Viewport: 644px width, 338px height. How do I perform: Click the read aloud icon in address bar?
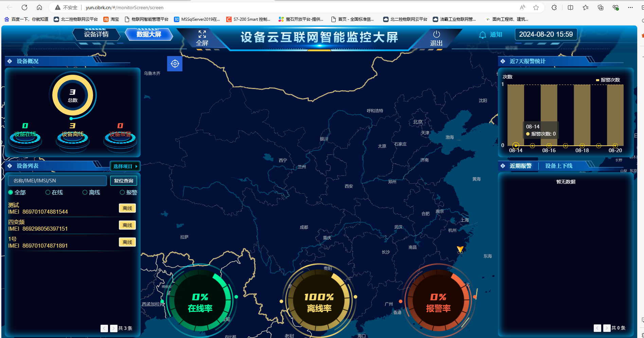point(522,7)
